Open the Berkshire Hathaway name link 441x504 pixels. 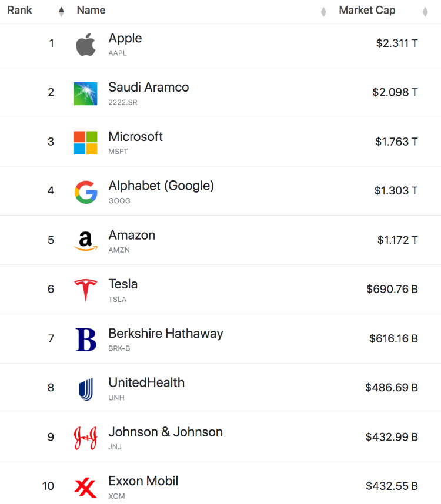(x=166, y=334)
